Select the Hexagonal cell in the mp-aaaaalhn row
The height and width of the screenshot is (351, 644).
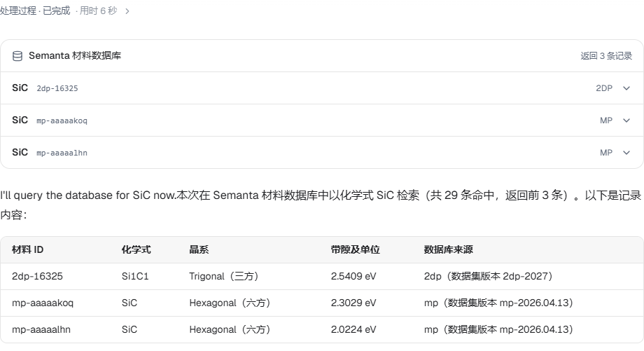click(230, 329)
